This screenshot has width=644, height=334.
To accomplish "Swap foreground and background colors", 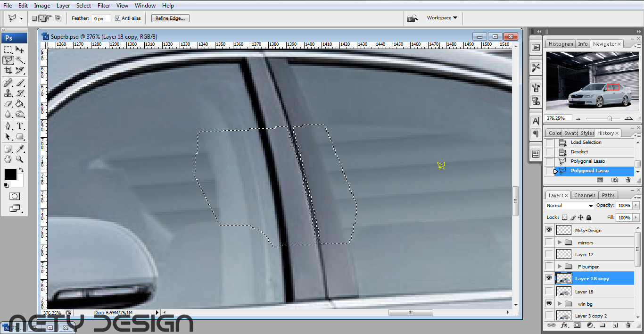I will click(x=21, y=170).
